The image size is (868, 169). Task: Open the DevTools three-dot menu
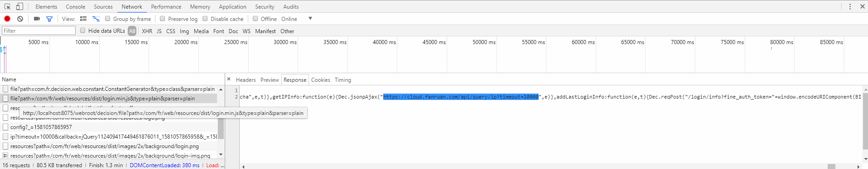coord(850,6)
